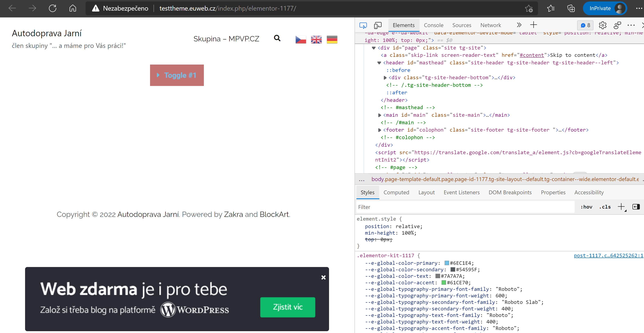Viewport: 644px width, 333px height.
Task: Expand the footer colophon node
Action: tap(380, 130)
